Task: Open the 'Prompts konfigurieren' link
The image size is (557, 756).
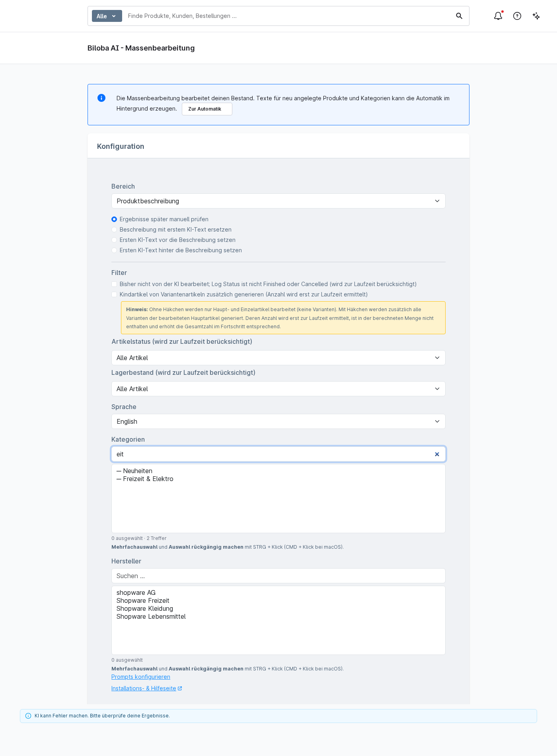Action: (x=141, y=677)
